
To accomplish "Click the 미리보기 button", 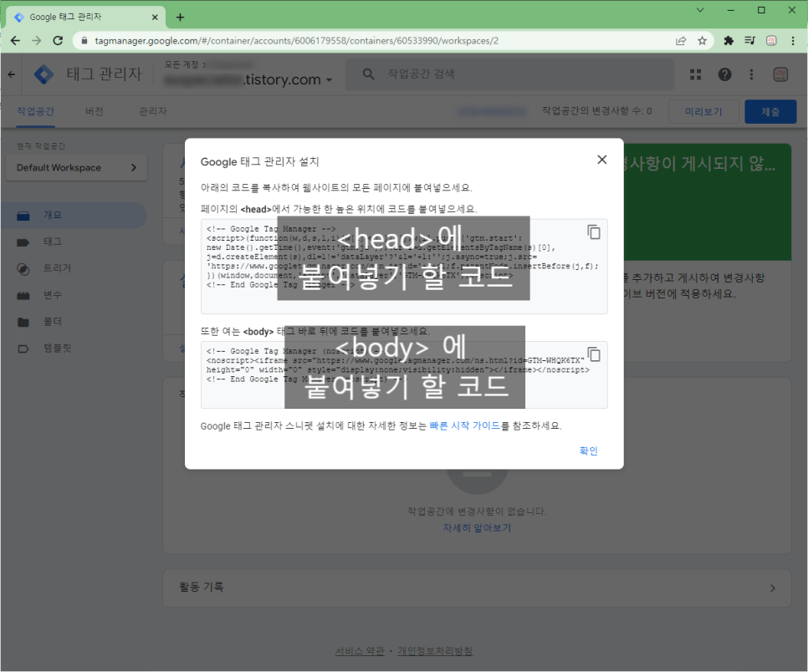I will (703, 112).
